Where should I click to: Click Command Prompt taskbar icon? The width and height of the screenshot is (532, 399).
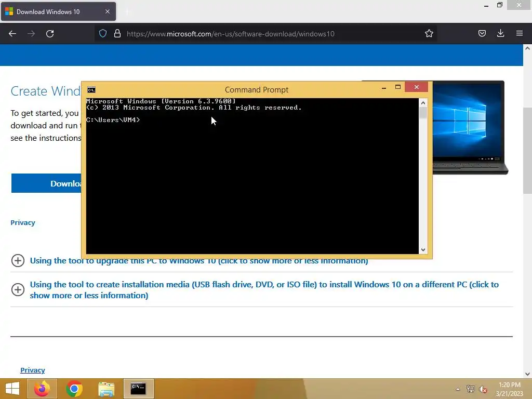click(138, 389)
